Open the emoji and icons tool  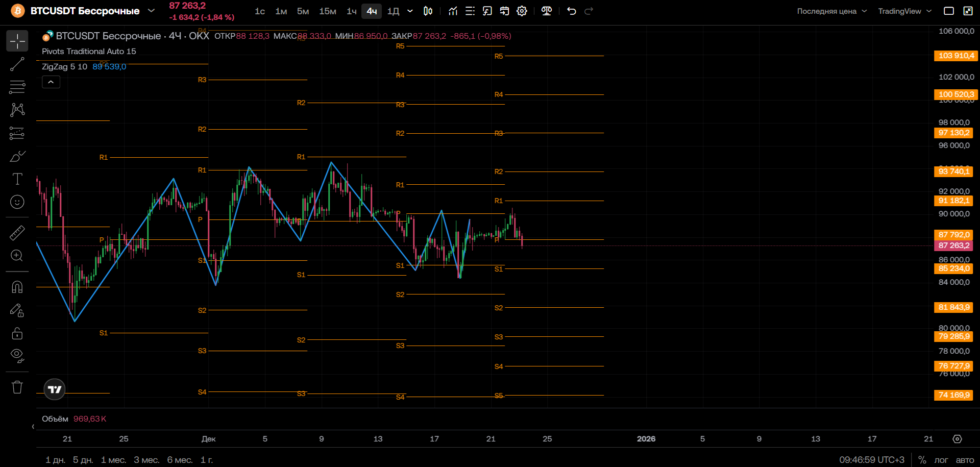point(17,202)
